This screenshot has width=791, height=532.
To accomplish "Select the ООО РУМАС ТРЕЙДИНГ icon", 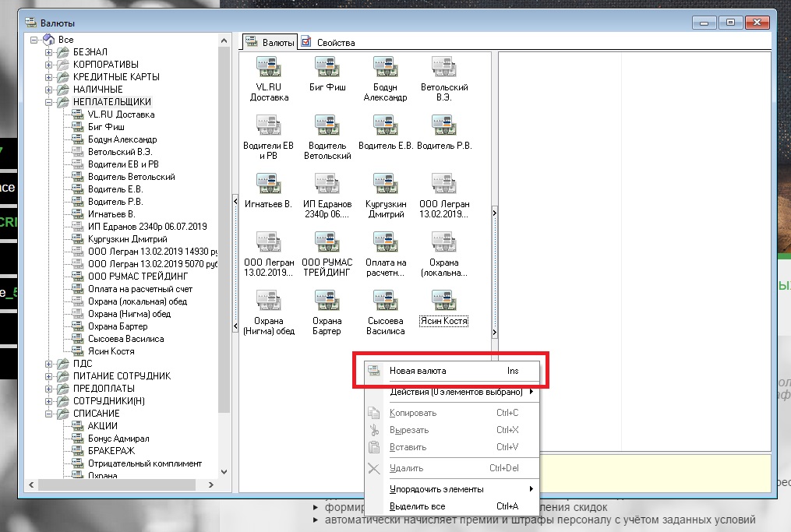I will [327, 242].
